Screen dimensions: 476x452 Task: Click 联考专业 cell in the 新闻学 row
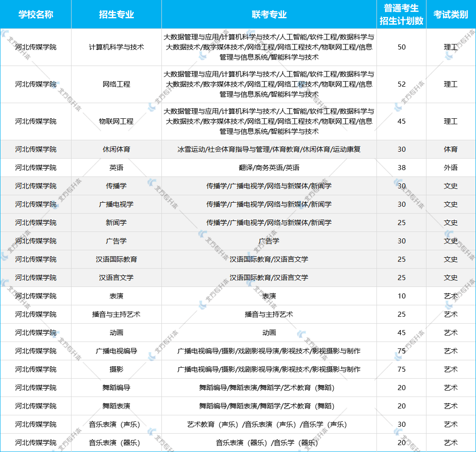269,222
